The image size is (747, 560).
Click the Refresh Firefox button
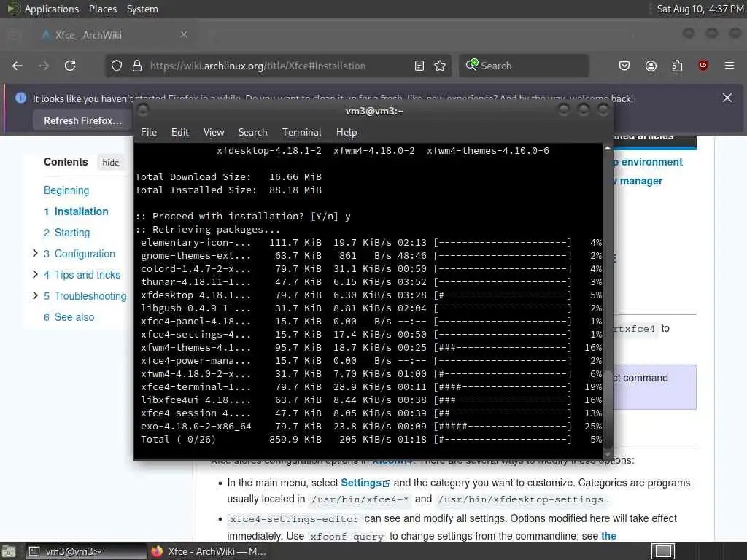(82, 120)
